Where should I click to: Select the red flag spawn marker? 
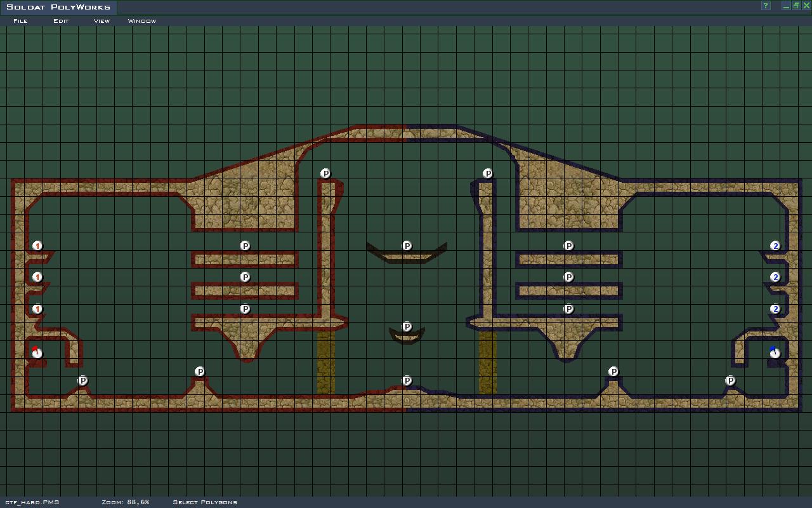point(37,352)
